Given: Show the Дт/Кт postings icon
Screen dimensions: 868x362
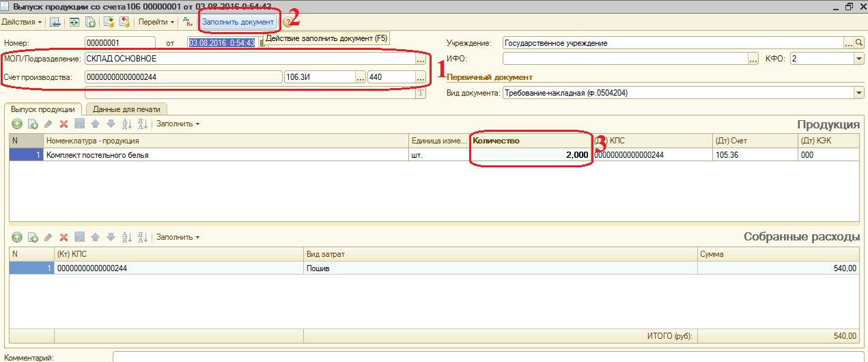Looking at the screenshot, I should click(x=188, y=22).
